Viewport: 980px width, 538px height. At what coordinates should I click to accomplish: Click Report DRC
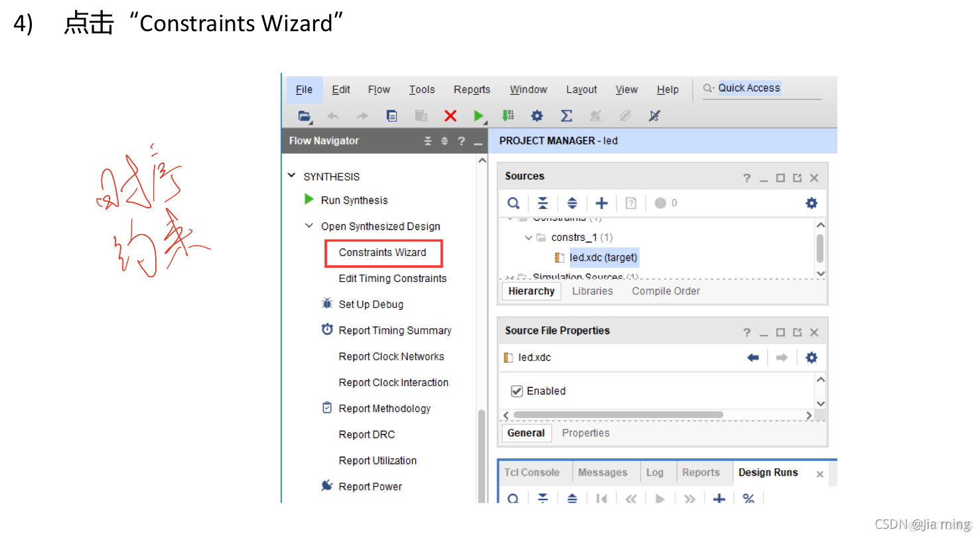(x=367, y=435)
